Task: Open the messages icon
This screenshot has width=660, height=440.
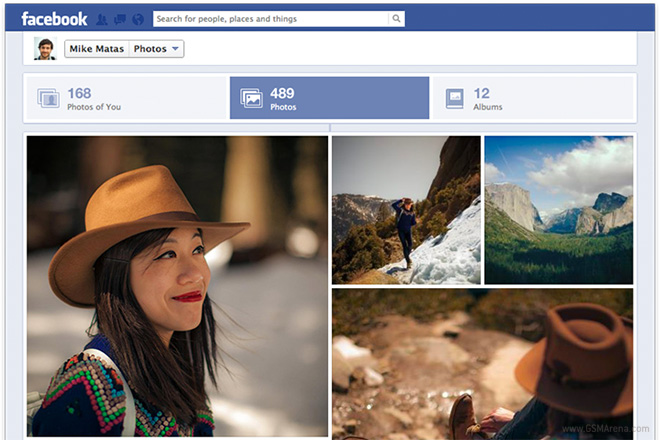Action: pos(120,19)
